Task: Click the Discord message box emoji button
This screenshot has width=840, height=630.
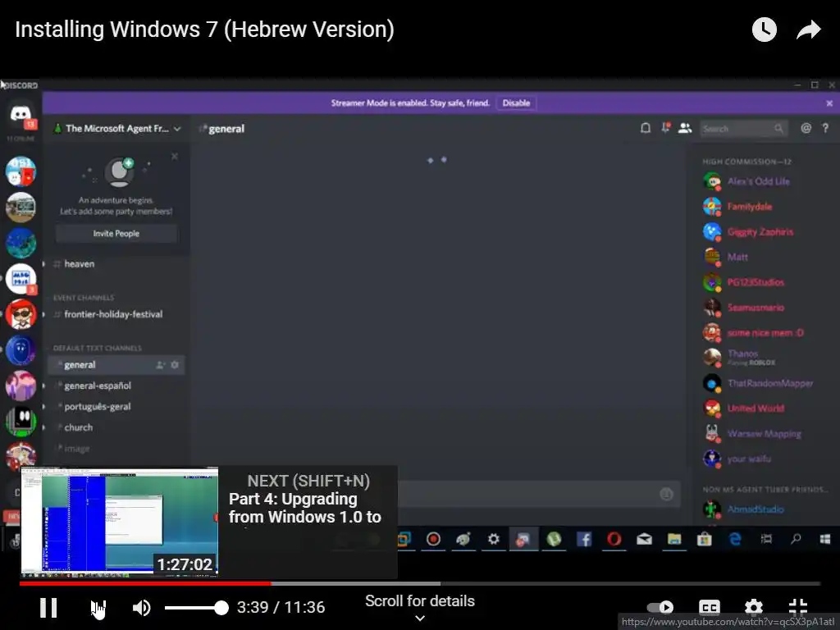Action: point(666,494)
